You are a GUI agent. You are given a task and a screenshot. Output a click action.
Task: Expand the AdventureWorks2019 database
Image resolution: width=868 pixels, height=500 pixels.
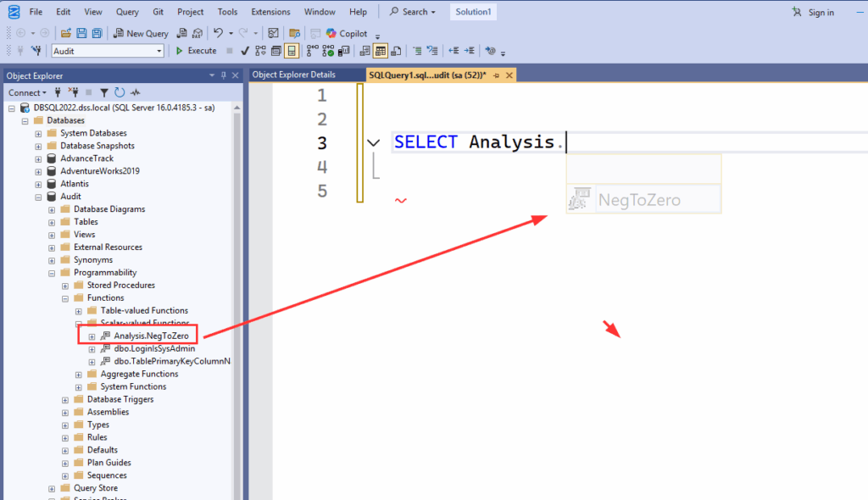click(x=38, y=171)
